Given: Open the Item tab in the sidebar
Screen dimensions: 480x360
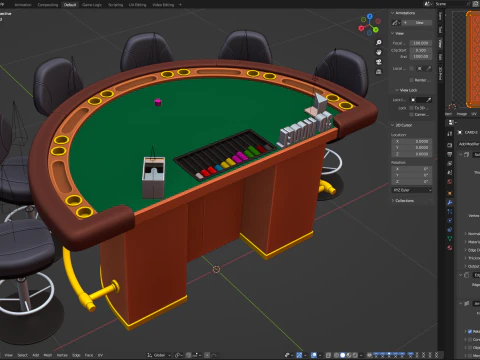Looking at the screenshot, I should pyautogui.click(x=440, y=16).
